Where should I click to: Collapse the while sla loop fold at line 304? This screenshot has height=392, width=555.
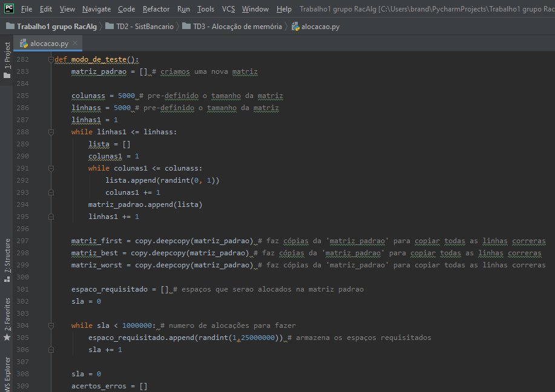tap(51, 325)
